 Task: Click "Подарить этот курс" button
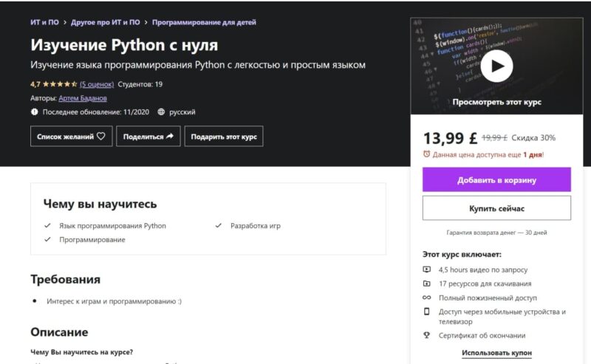[224, 137]
